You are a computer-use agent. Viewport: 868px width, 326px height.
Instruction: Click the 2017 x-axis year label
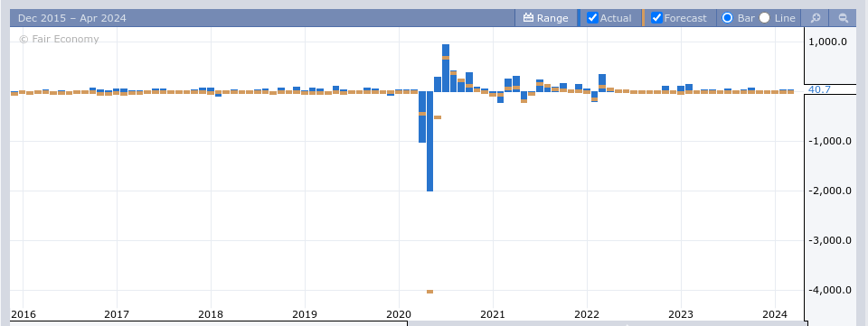(117, 314)
